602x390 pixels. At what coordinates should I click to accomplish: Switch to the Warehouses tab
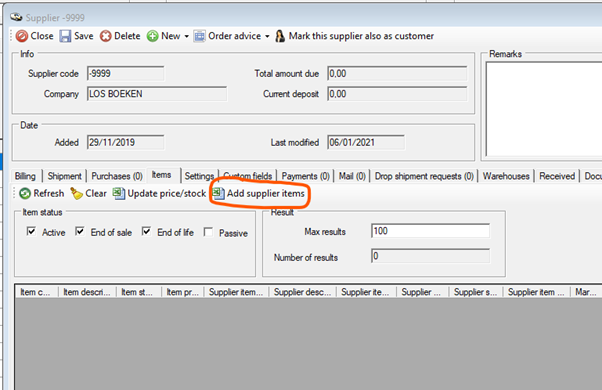coord(506,176)
